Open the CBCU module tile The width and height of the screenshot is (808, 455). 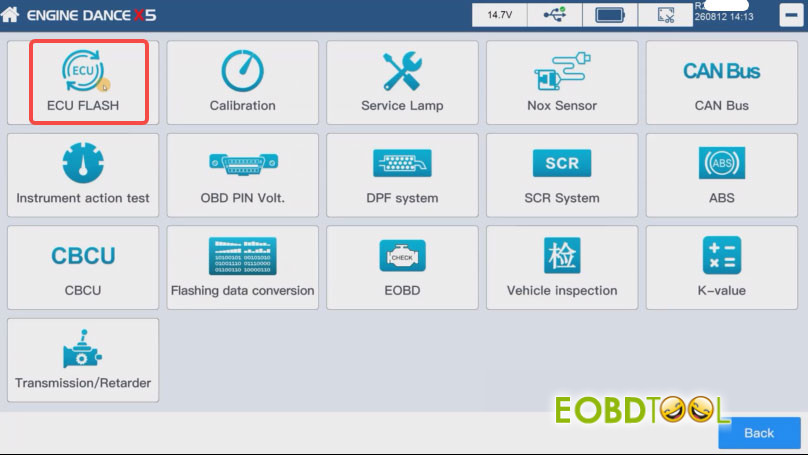point(83,267)
